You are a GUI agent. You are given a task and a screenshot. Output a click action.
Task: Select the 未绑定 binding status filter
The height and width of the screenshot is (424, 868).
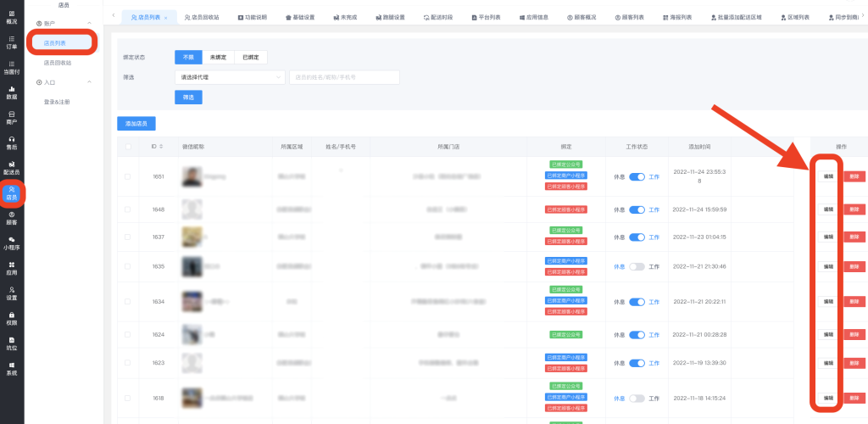218,57
